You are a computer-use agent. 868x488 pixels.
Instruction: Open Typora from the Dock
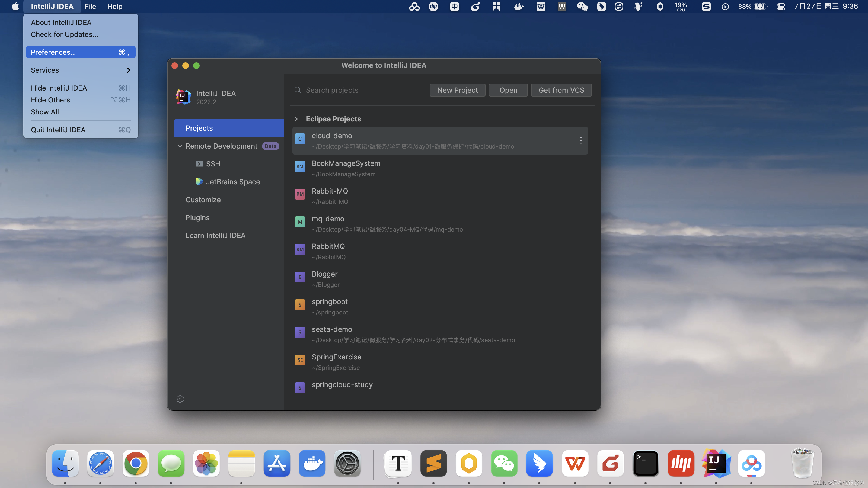(398, 463)
